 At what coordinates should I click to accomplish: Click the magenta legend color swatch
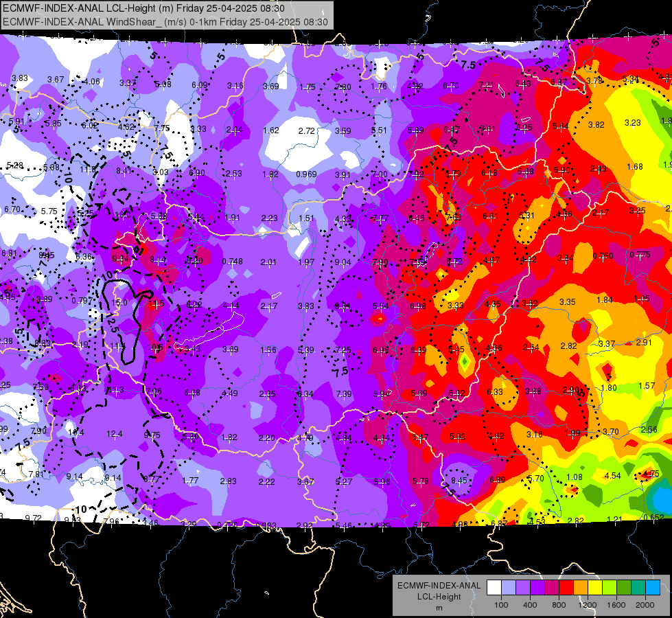(552, 588)
